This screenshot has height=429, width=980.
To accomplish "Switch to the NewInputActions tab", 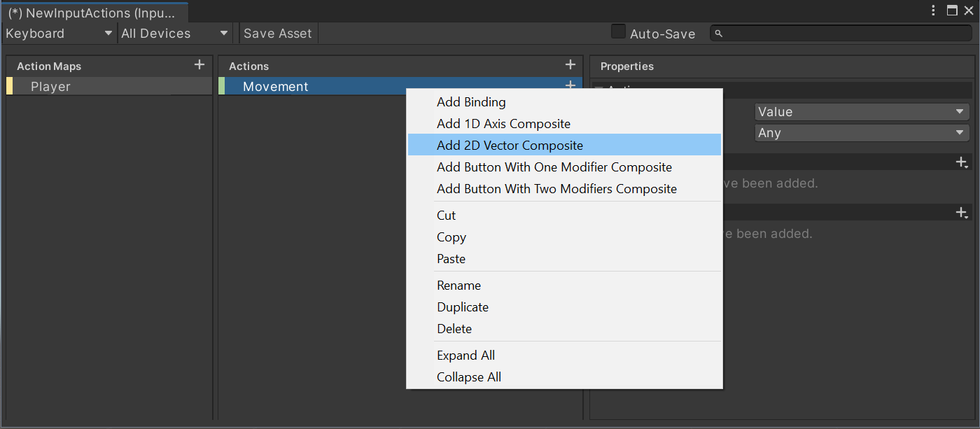I will click(94, 12).
